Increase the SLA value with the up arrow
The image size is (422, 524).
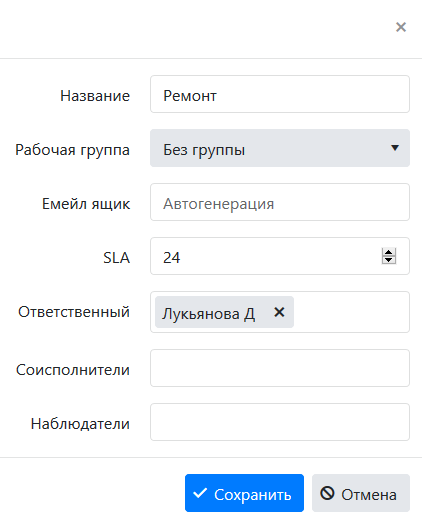[389, 252]
